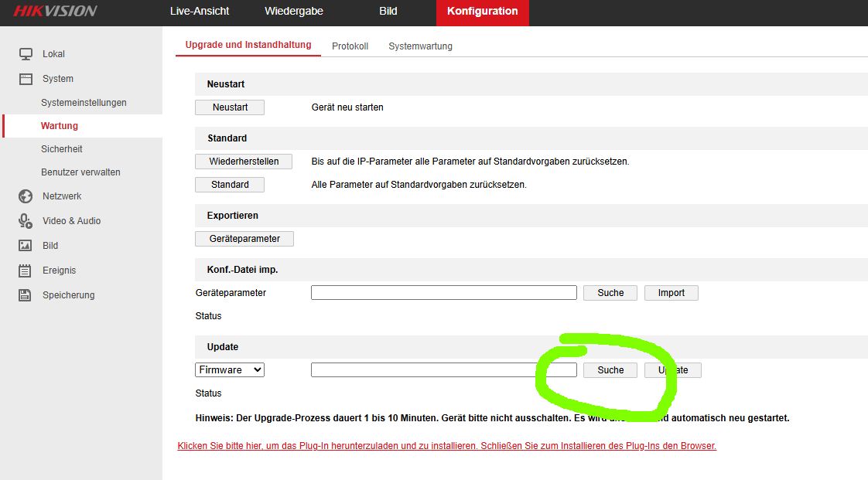Viewport: 868px width, 480px height.
Task: Open the Live-Ansicht top menu
Action: pyautogui.click(x=200, y=12)
